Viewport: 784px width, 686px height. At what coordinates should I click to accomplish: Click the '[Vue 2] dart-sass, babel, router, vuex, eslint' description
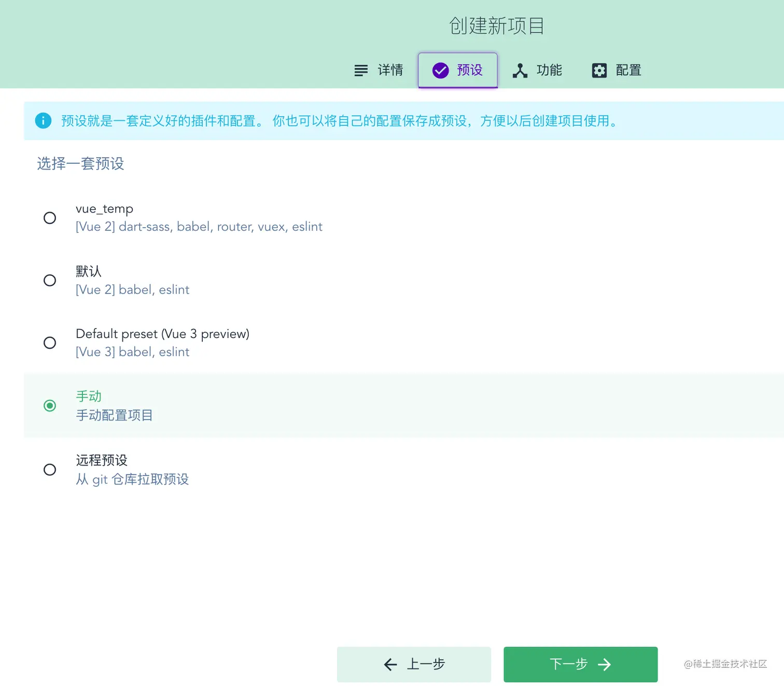(x=199, y=227)
